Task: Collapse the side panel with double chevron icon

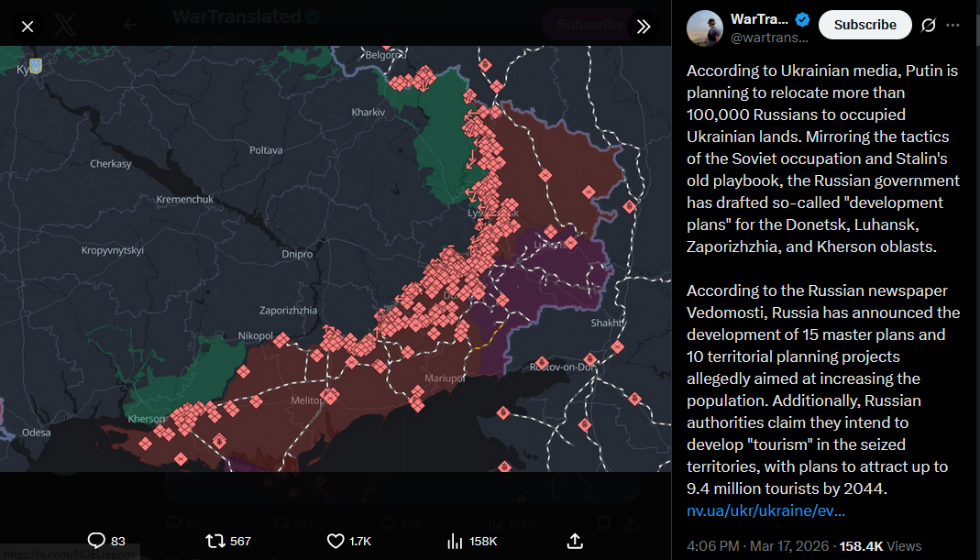Action: click(644, 27)
